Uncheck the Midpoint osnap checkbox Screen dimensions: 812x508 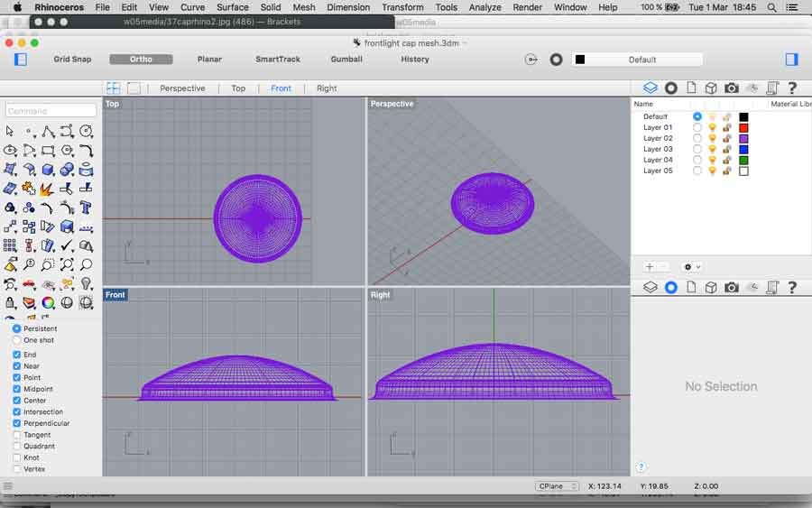pyautogui.click(x=16, y=389)
